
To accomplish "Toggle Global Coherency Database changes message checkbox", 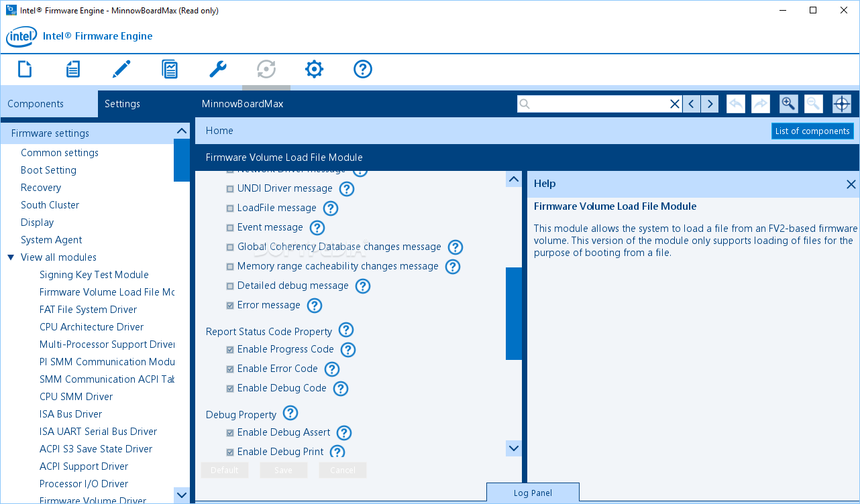I will pyautogui.click(x=230, y=248).
